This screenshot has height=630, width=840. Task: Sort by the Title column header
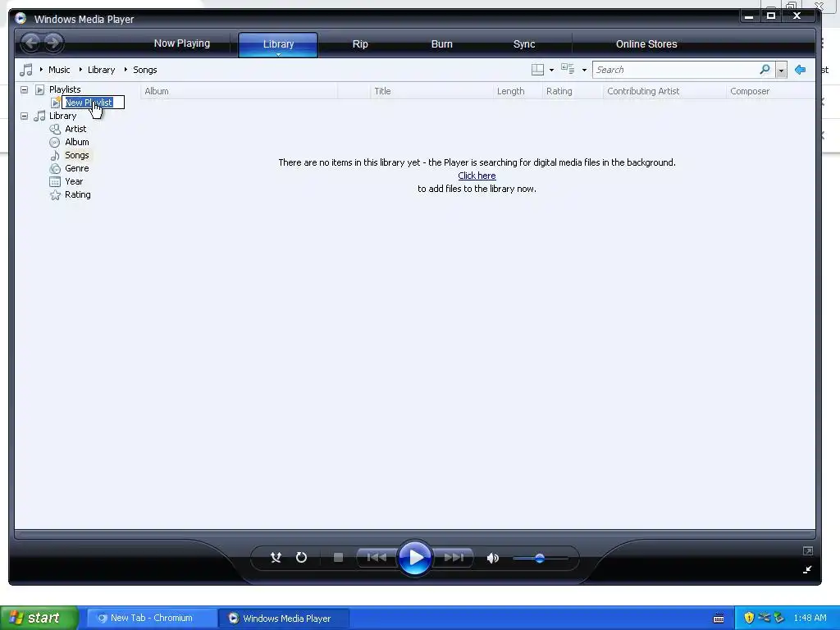click(431, 91)
